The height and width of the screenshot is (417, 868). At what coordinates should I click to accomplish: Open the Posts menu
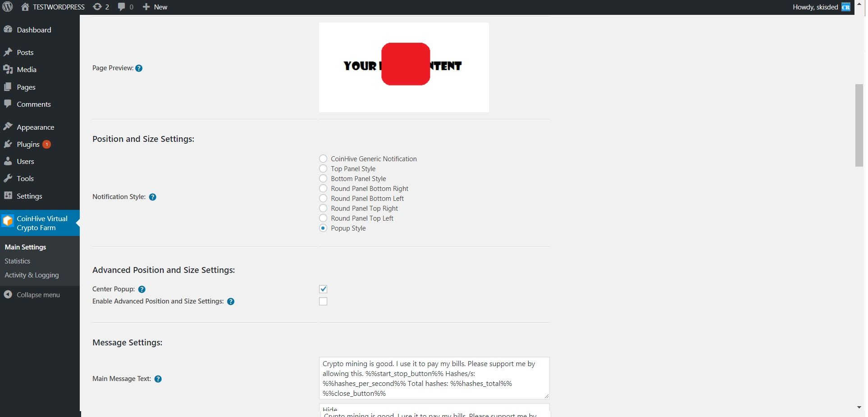(25, 52)
